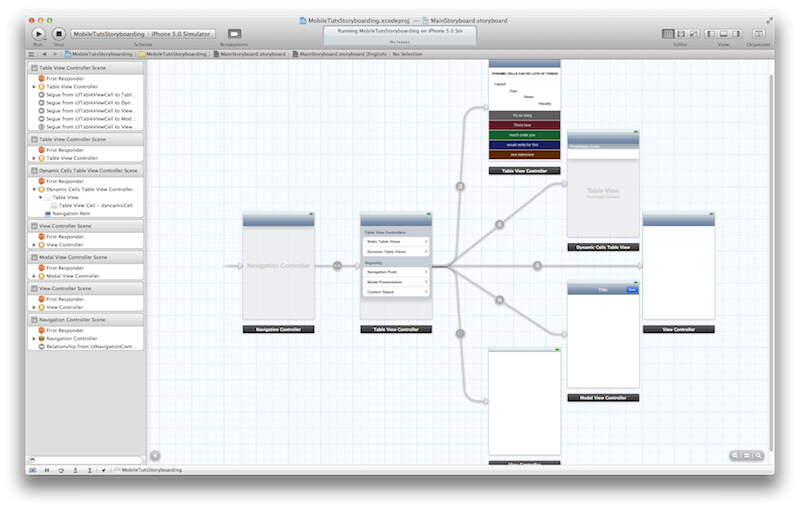Select the Standard editor button
Image resolution: width=800 pixels, height=510 pixels.
[x=668, y=34]
